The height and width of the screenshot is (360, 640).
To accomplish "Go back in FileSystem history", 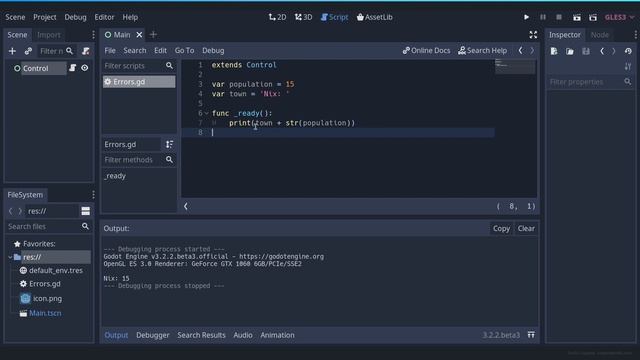I will point(11,211).
